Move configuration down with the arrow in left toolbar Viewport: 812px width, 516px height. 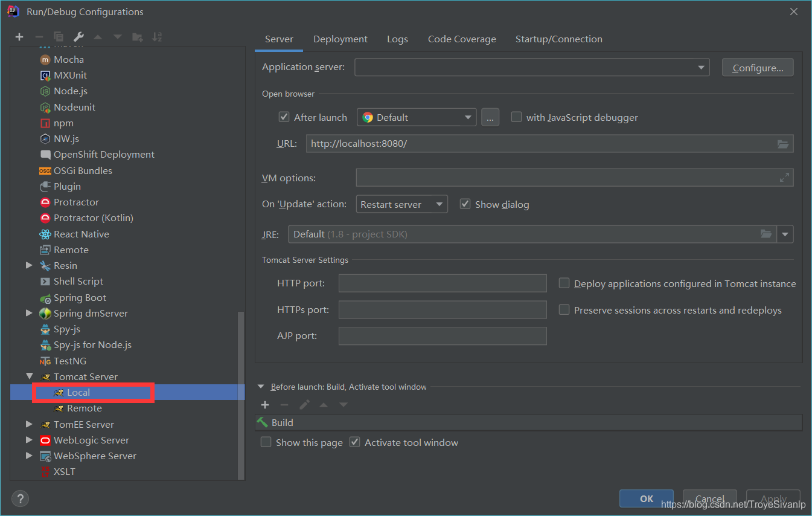[x=118, y=37]
